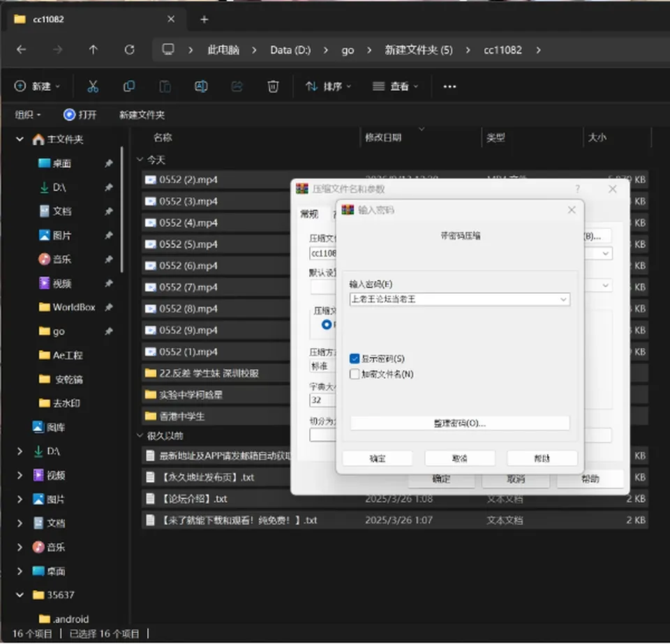Click 新建文件夹 (5) breadcrumb
Viewport: 670px width, 644px height.
[418, 50]
